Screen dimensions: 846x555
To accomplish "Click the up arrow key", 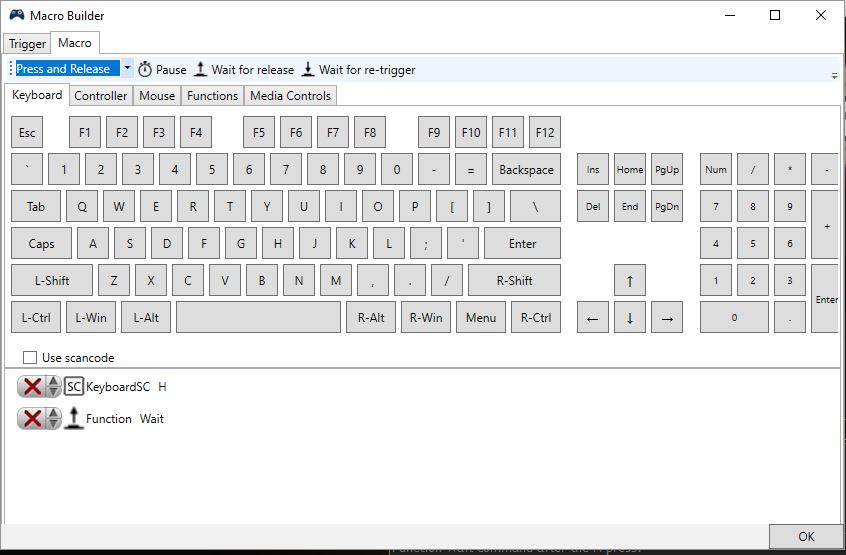I will tap(629, 281).
